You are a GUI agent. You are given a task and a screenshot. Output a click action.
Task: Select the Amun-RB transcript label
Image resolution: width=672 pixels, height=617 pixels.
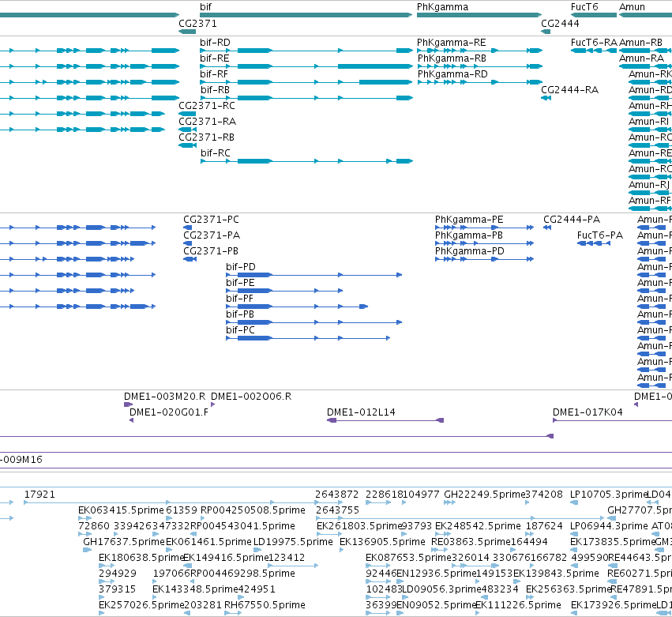[640, 43]
